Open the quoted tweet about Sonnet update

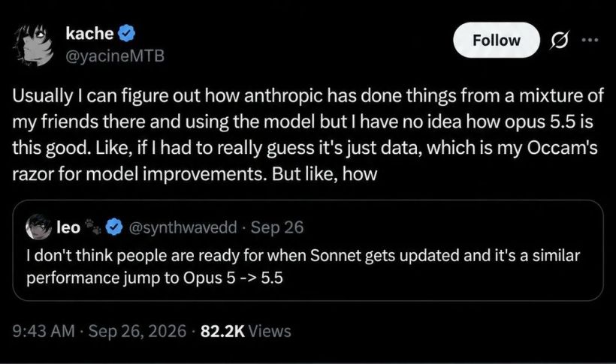coord(308,251)
